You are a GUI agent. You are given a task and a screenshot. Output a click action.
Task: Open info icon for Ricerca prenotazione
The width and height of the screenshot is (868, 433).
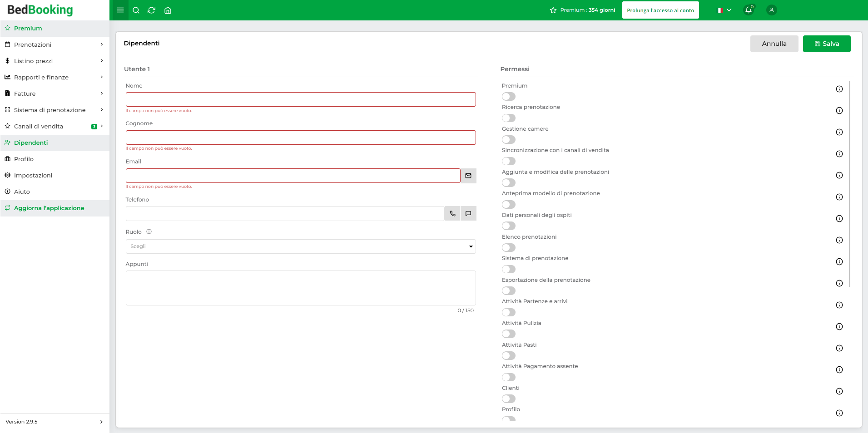point(839,110)
